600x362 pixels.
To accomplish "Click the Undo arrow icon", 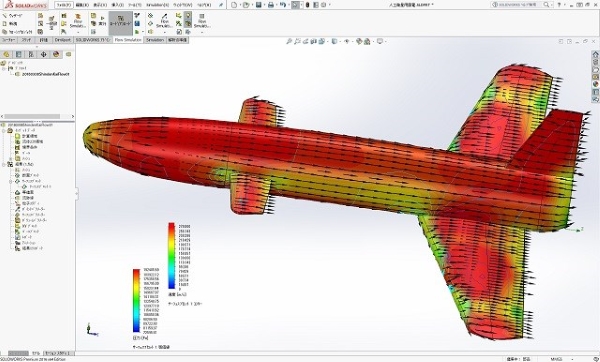I will coord(282,5).
